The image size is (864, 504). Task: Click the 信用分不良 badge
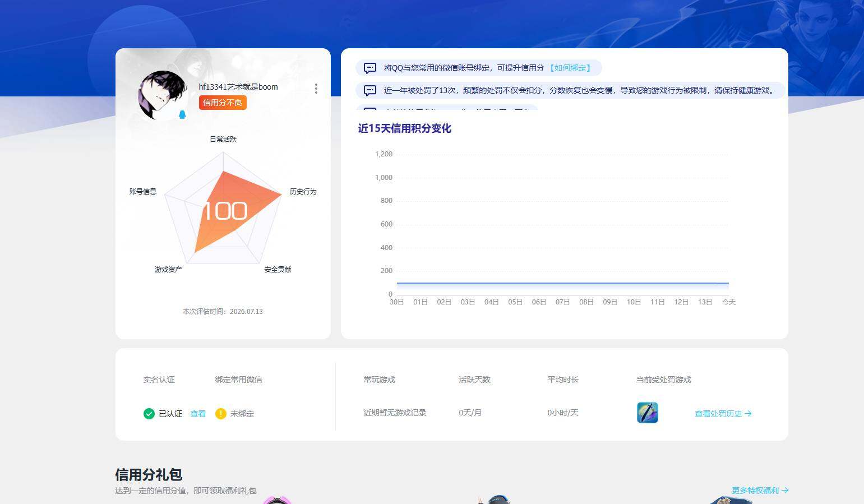(223, 103)
